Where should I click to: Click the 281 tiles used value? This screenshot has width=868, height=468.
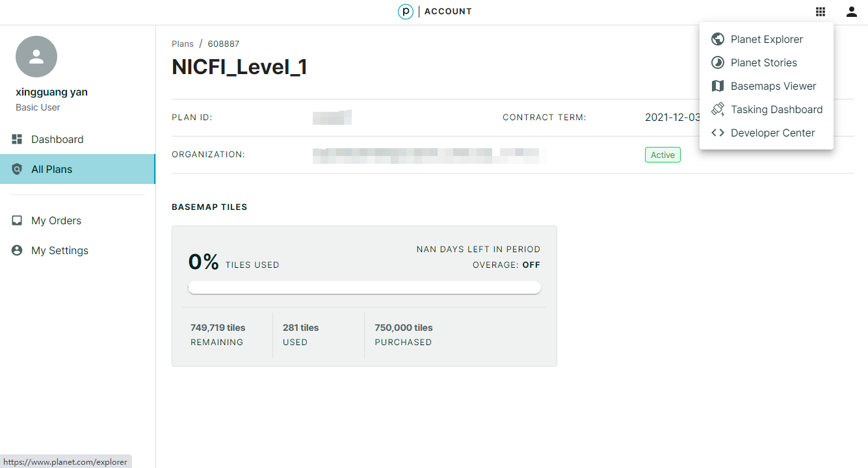pos(301,328)
